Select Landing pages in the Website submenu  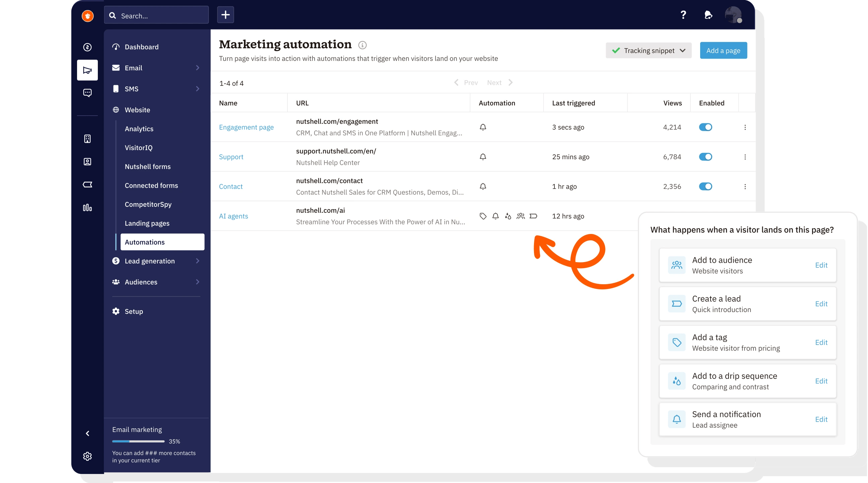click(147, 224)
